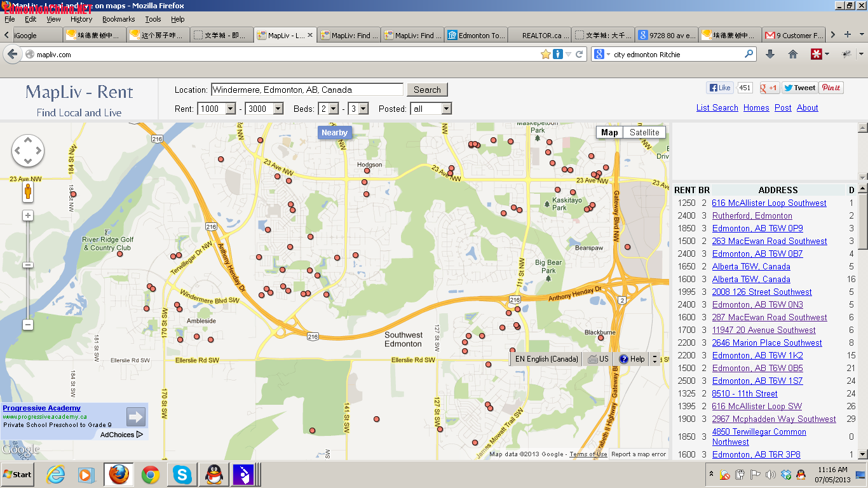Click in the Location input field
This screenshot has height=488, width=868.
307,90
